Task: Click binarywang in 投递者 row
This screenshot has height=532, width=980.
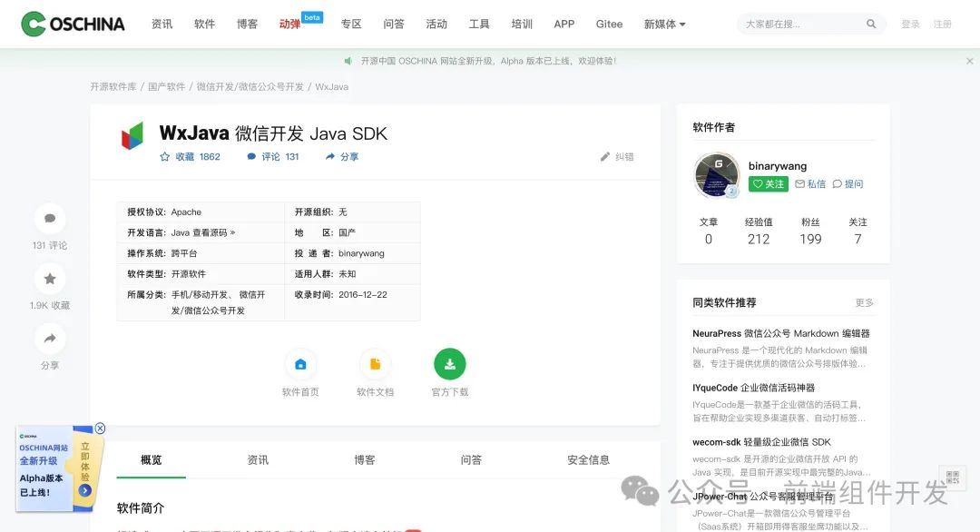Action: [x=361, y=253]
